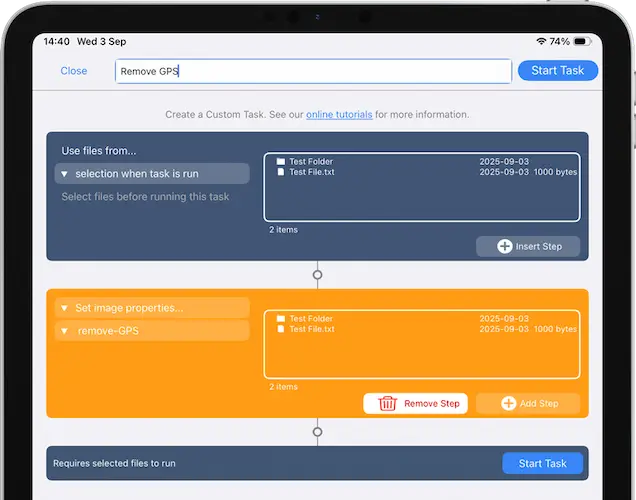Viewport: 636px width, 500px height.
Task: Tap the battery icon in status bar
Action: coord(583,42)
